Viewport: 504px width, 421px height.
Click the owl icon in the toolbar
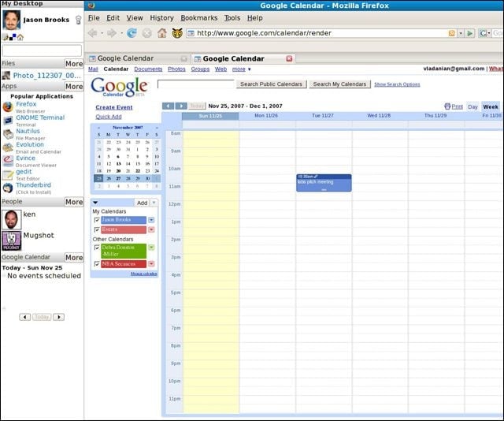(x=177, y=33)
